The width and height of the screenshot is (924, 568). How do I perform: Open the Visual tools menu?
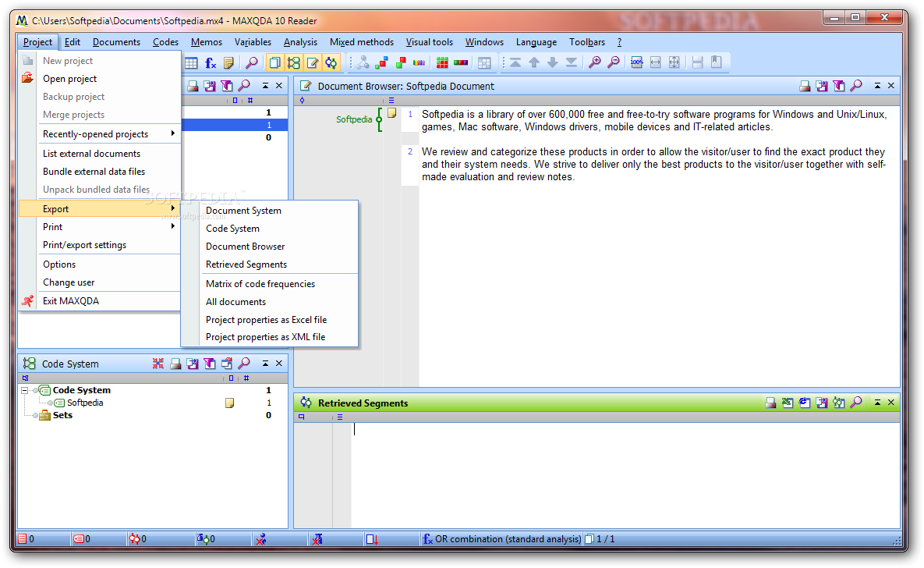(430, 42)
